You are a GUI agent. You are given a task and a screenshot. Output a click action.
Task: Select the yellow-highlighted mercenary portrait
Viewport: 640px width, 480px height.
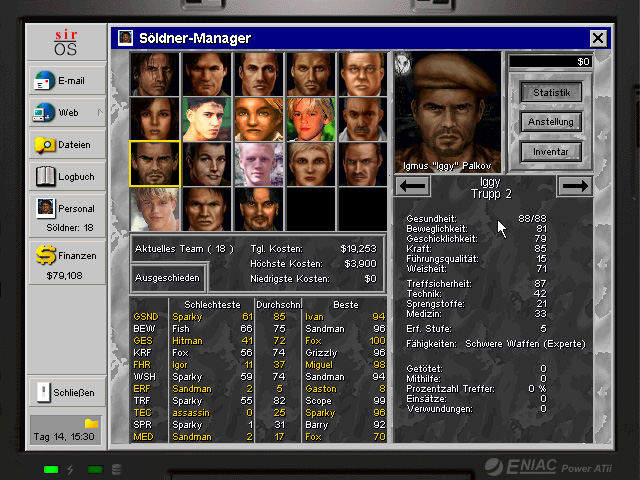tap(154, 164)
